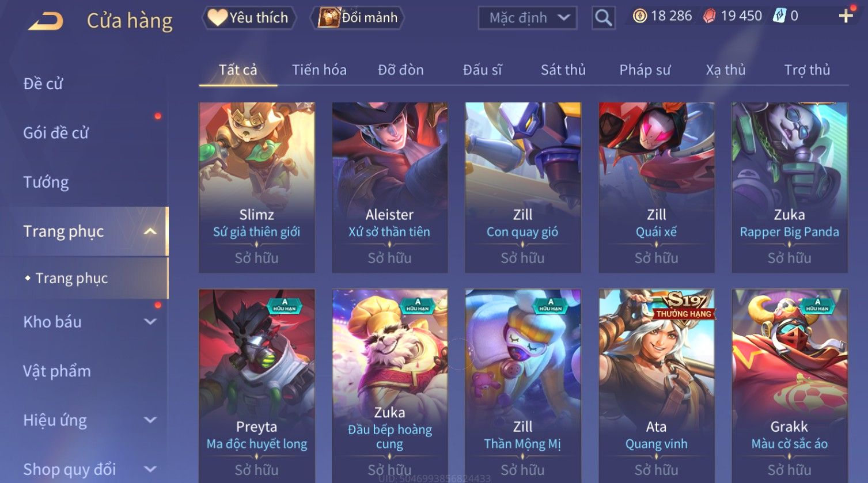Screen dimensions: 868x483
Task: Switch to the Pháp sư tab
Action: (x=645, y=70)
